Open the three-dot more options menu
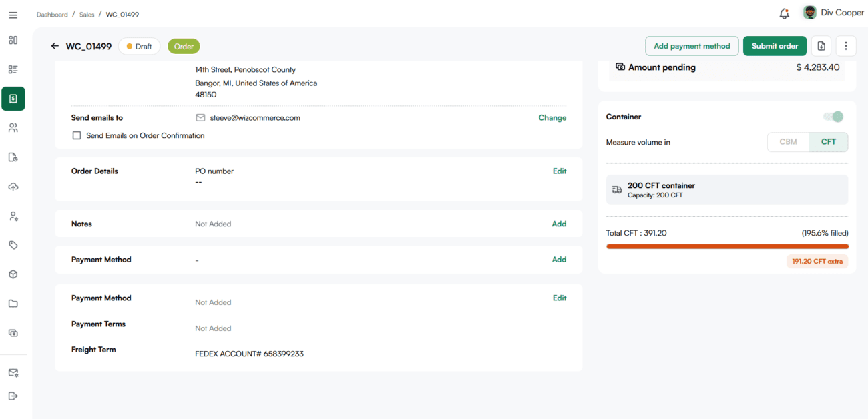This screenshot has height=419, width=868. coord(846,46)
